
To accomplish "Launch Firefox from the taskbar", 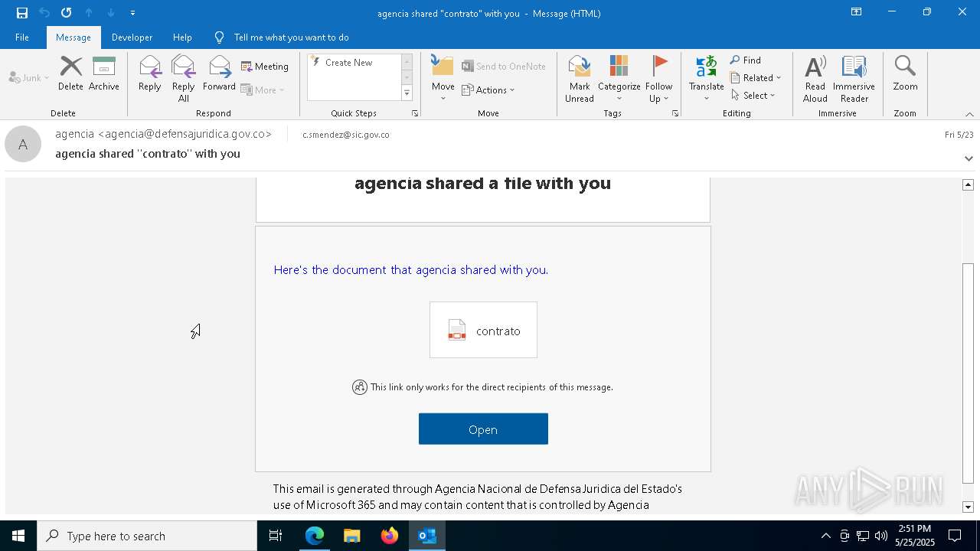I will tap(390, 536).
